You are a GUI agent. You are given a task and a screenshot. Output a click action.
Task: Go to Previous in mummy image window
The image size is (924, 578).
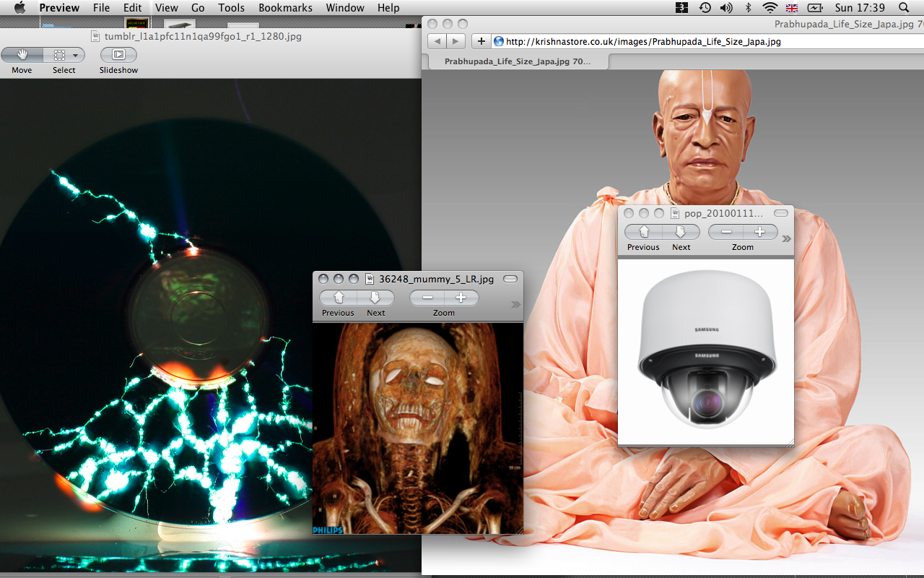tap(338, 298)
